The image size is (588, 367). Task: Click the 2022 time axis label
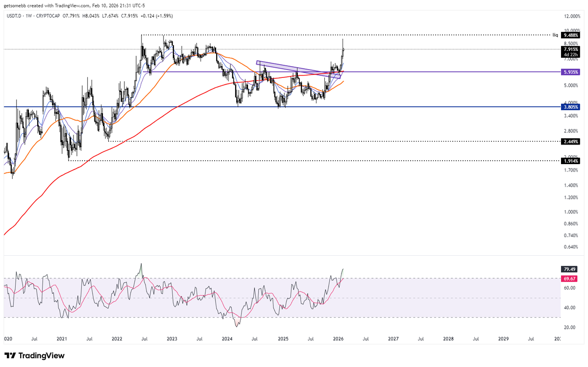pyautogui.click(x=117, y=339)
